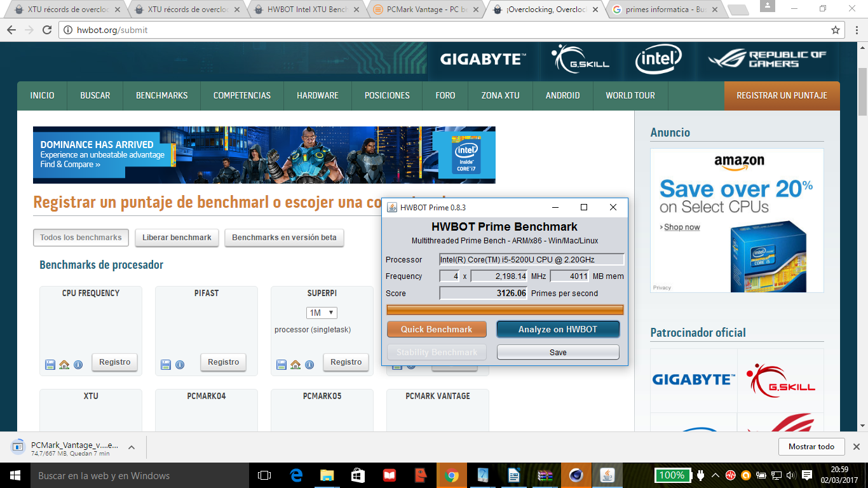Start Quick Benchmark in HWBOT Prime
Image resolution: width=868 pixels, height=488 pixels.
pos(437,329)
